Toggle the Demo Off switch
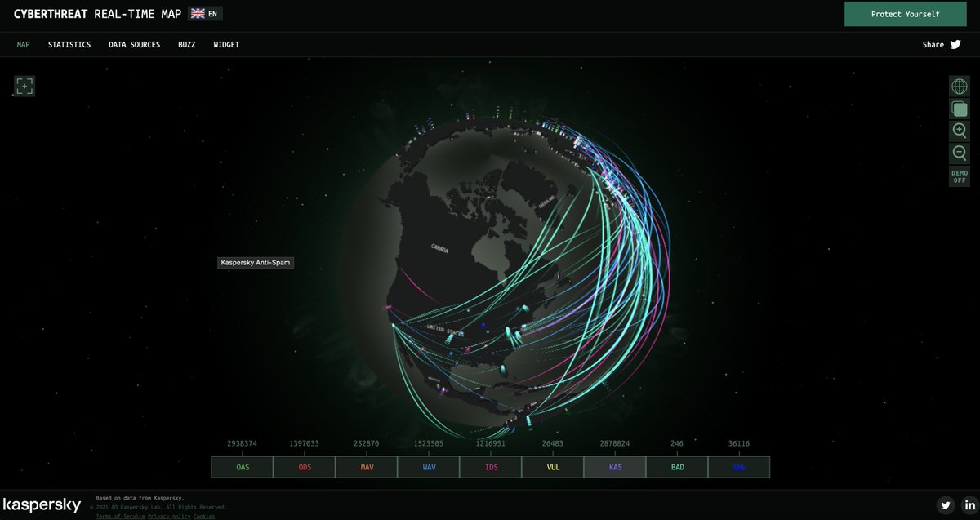Viewport: 980px width, 520px height. pos(960,176)
